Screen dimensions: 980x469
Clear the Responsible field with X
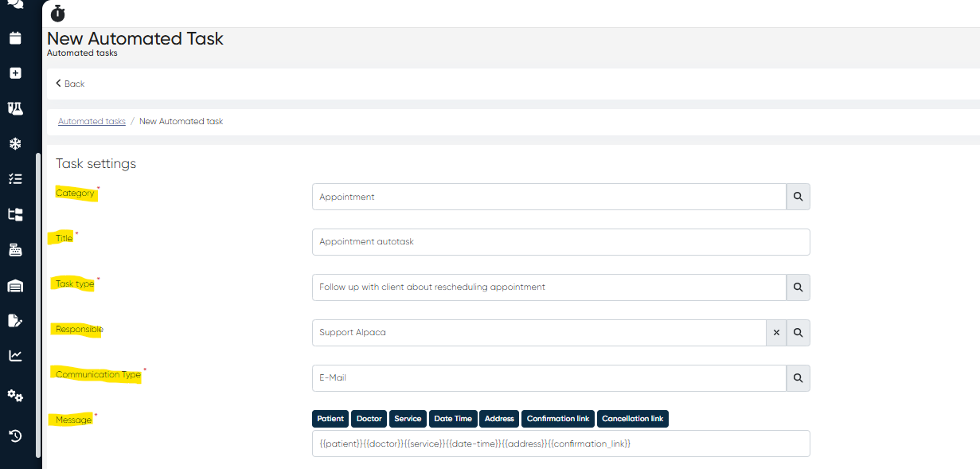[x=776, y=333]
